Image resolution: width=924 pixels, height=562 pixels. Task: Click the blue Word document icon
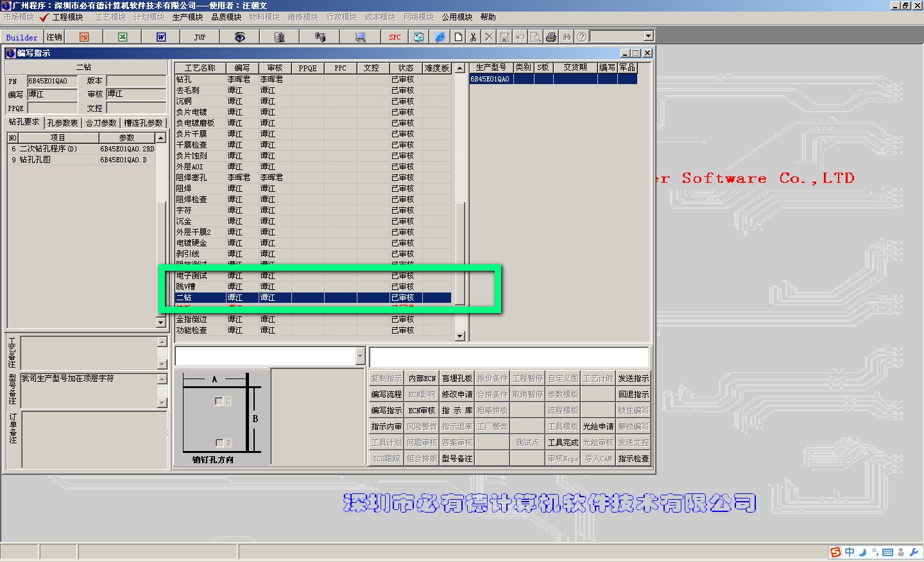(x=161, y=37)
